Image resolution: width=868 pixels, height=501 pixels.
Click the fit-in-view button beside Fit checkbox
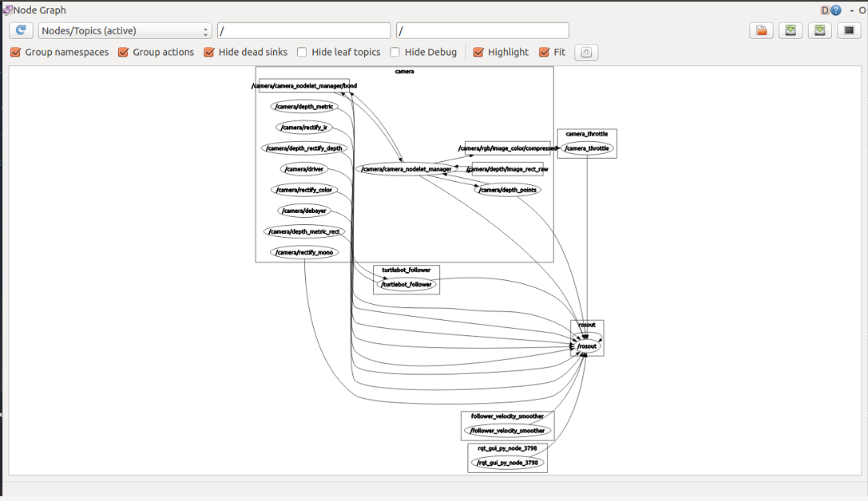(x=586, y=53)
